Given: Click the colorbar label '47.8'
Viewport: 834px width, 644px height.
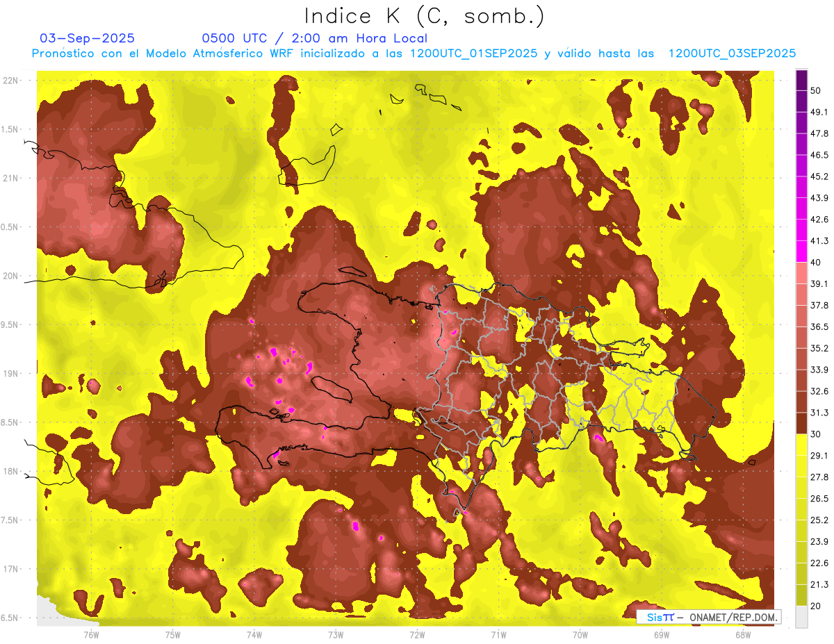Looking at the screenshot, I should point(819,133).
